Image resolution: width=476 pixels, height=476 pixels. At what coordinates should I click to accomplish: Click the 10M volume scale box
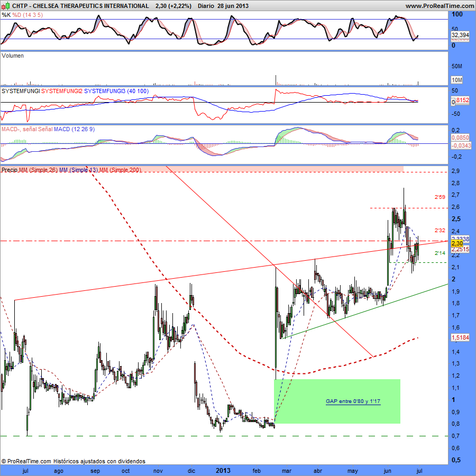pyautogui.click(x=457, y=80)
